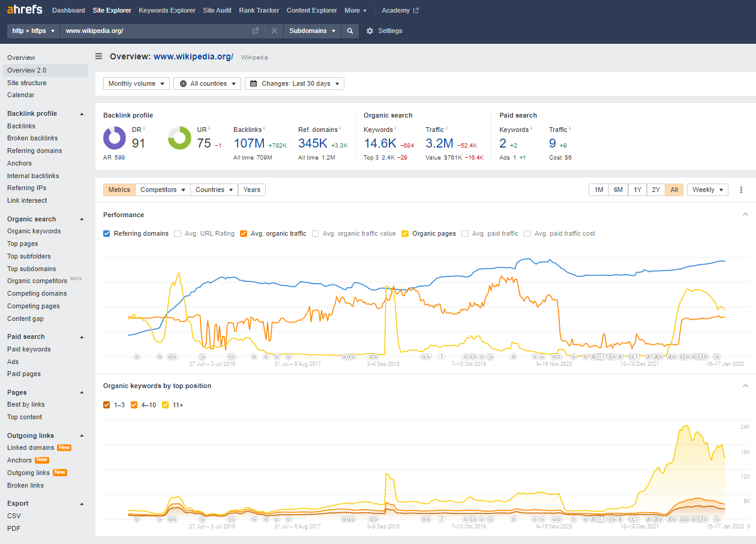
Task: Toggle the 11+ position checkbox
Action: click(x=166, y=405)
